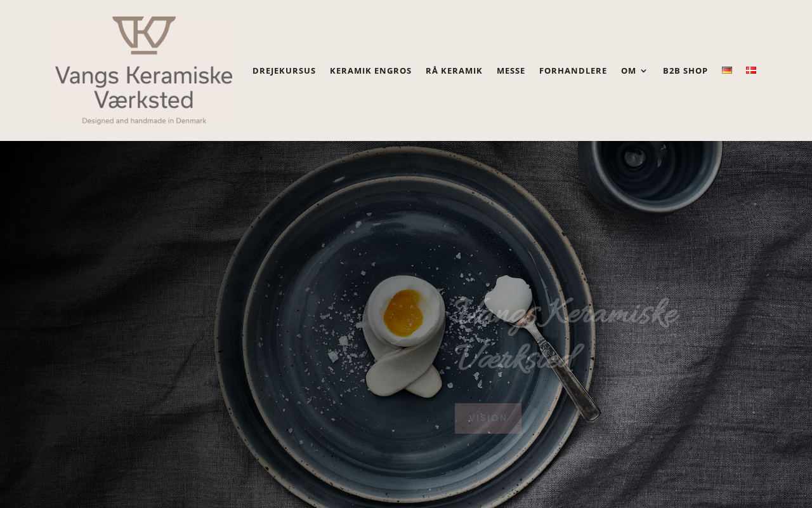Switch site language via Danish flag

click(x=751, y=70)
